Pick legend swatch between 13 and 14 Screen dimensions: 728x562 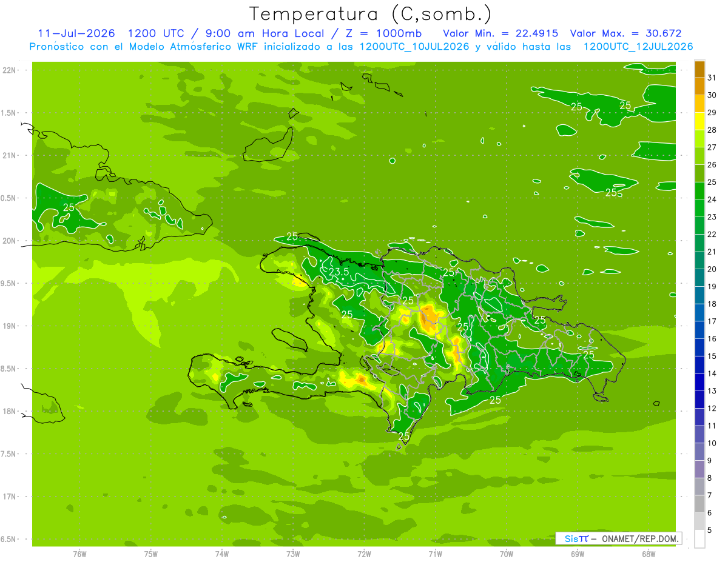click(x=699, y=382)
